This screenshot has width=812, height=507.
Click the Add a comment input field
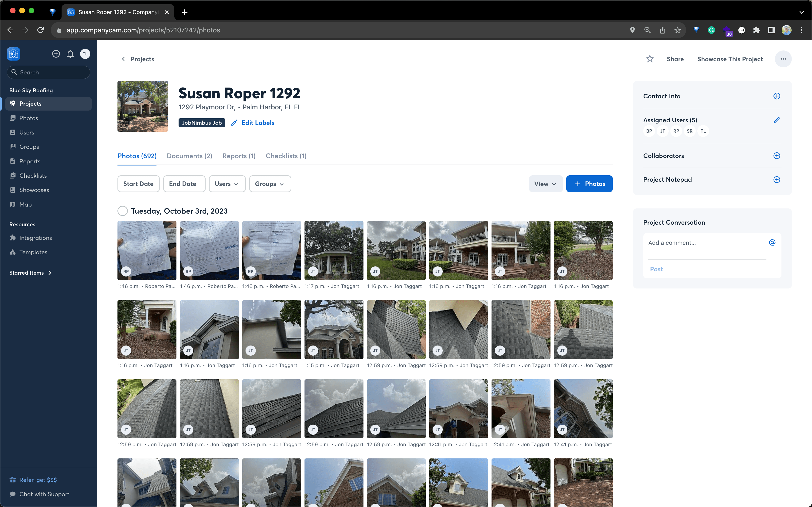pos(705,243)
